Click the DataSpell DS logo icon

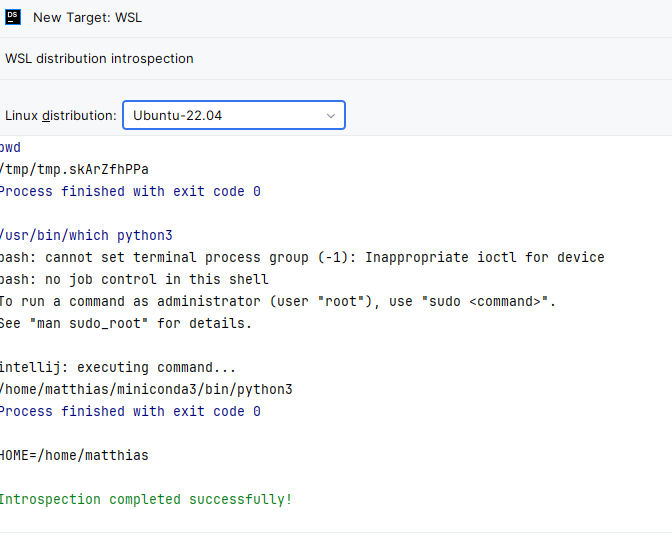[x=13, y=17]
